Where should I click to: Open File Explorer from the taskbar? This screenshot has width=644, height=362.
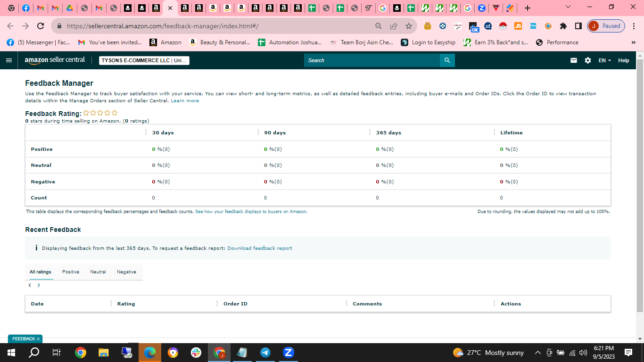tap(104, 353)
